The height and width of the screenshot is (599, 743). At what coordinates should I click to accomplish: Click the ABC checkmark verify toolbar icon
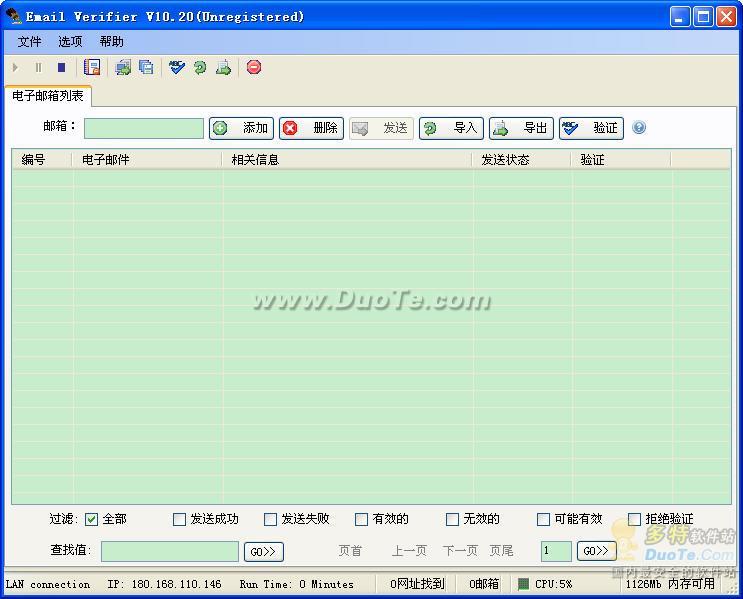[177, 67]
